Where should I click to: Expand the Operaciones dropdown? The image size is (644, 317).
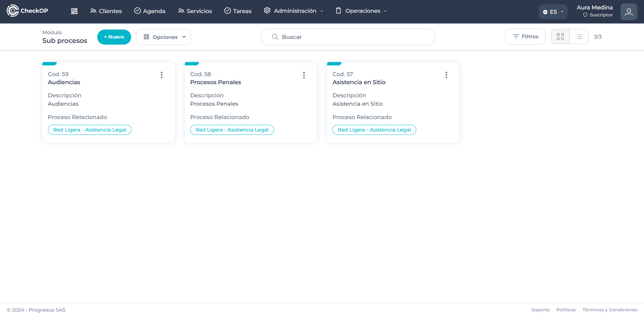click(361, 11)
